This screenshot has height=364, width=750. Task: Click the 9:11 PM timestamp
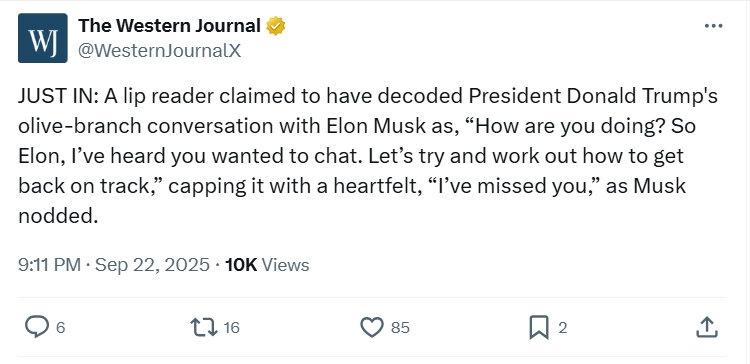49,265
